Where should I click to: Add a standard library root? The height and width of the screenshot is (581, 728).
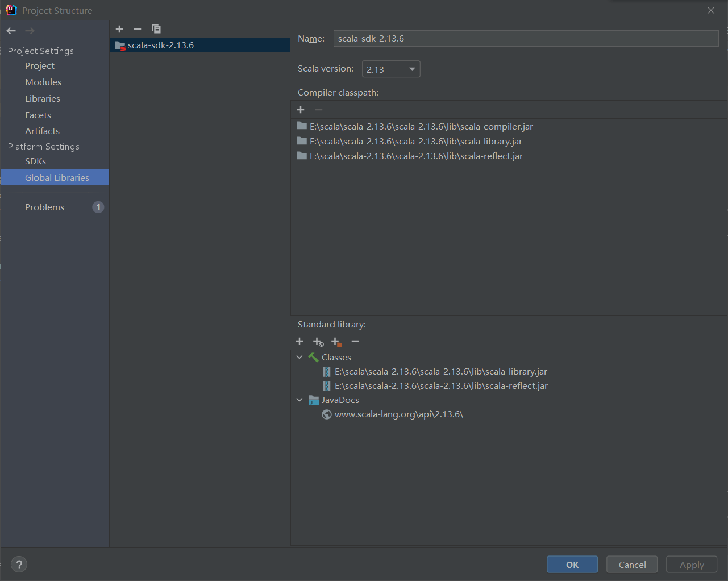(x=299, y=341)
